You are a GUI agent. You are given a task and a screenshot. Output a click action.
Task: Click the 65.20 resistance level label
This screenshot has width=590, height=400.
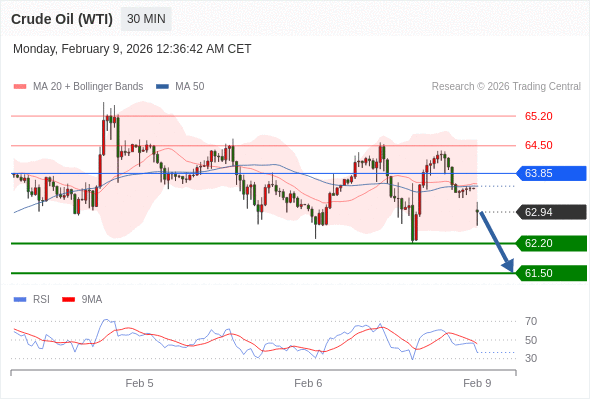(538, 116)
